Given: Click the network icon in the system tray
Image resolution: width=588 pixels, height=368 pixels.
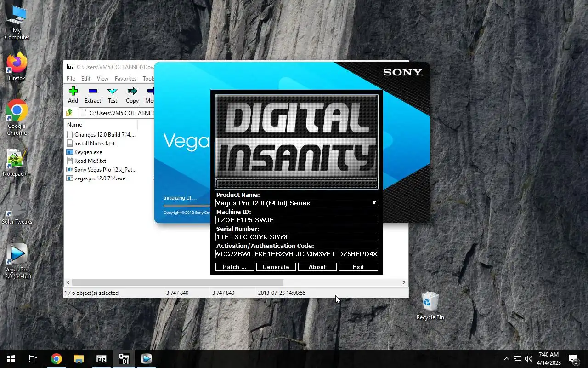Looking at the screenshot, I should pyautogui.click(x=518, y=359).
